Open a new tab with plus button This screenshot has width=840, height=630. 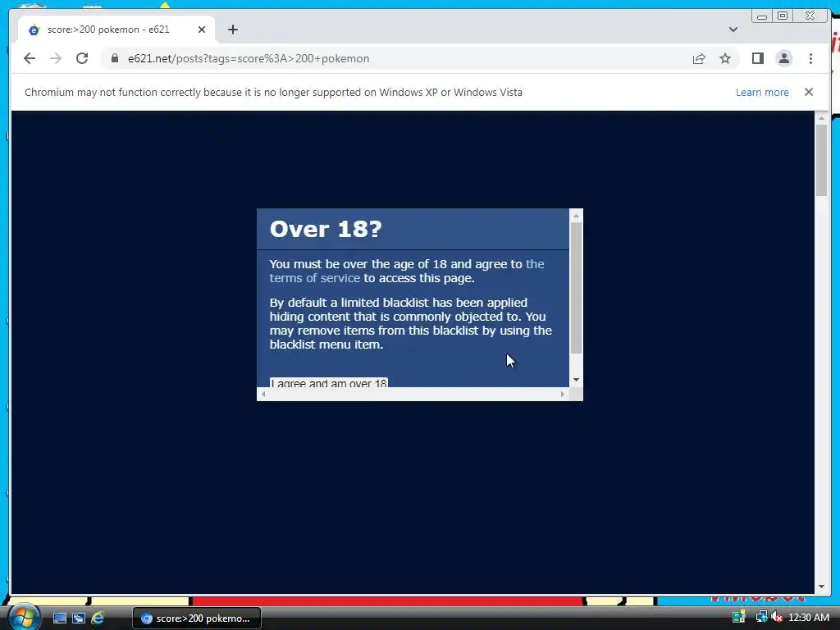point(232,30)
